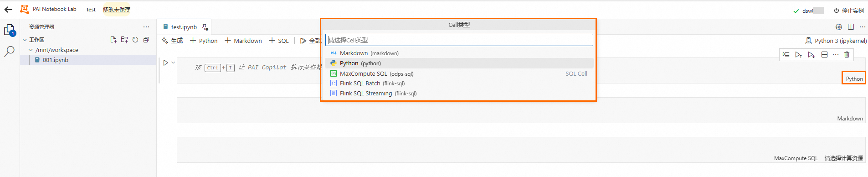Open the Explorer files icon in sidebar
The image size is (868, 177).
tap(9, 31)
